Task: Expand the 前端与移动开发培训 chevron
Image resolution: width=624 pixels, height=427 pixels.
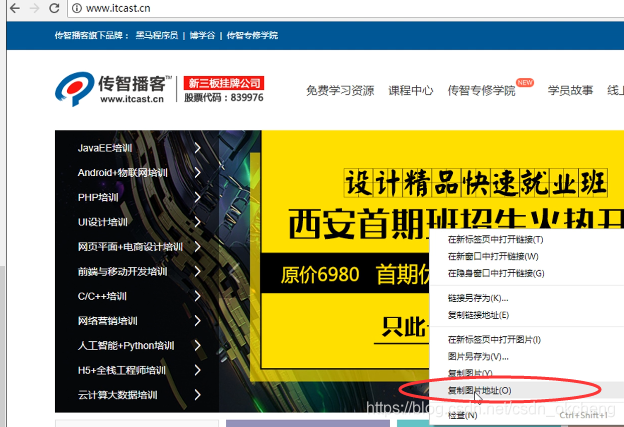Action: click(x=197, y=271)
